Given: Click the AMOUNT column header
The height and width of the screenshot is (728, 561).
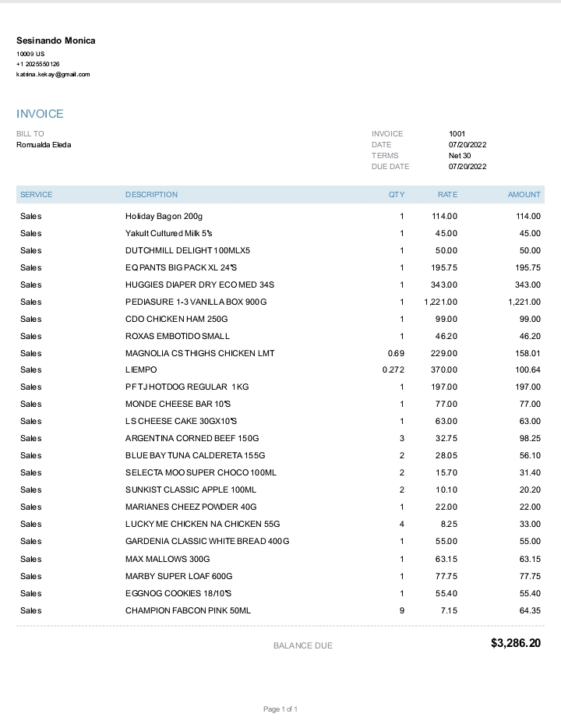Looking at the screenshot, I should tap(524, 195).
